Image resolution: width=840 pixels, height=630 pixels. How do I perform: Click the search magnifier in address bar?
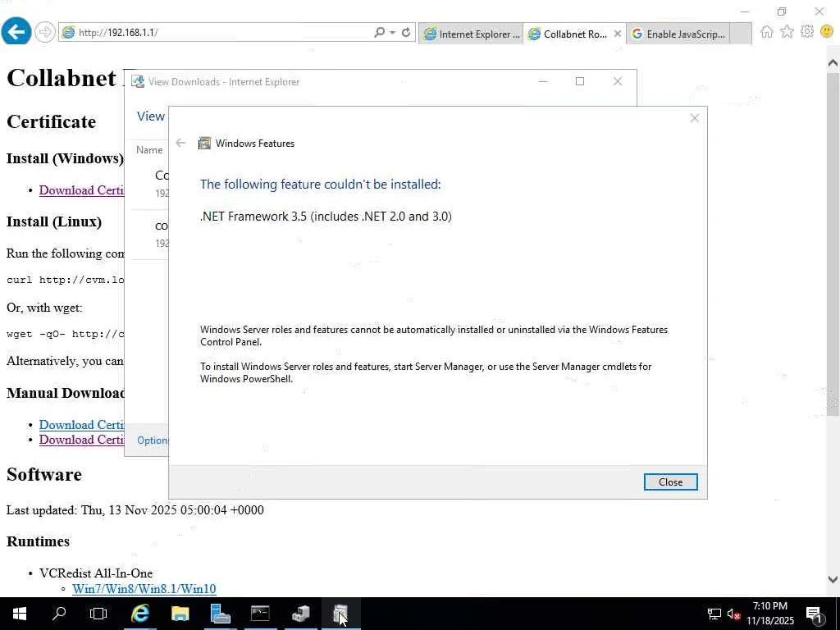[x=379, y=32]
